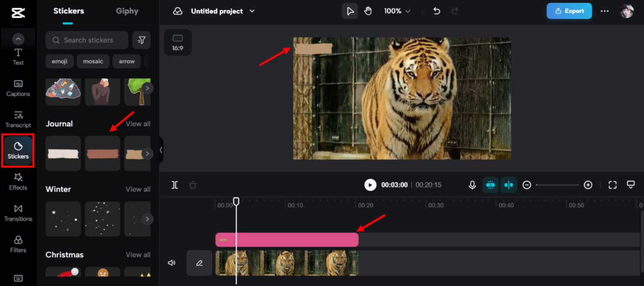Mute the video track audio
This screenshot has height=286, width=644.
(x=172, y=263)
